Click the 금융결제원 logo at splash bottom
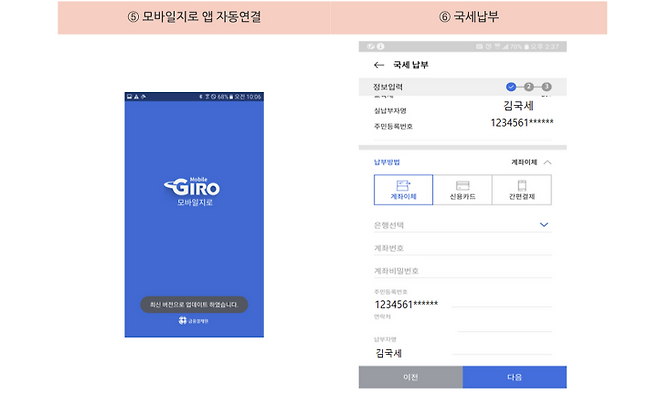Image resolution: width=658 pixels, height=405 pixels. [x=194, y=321]
